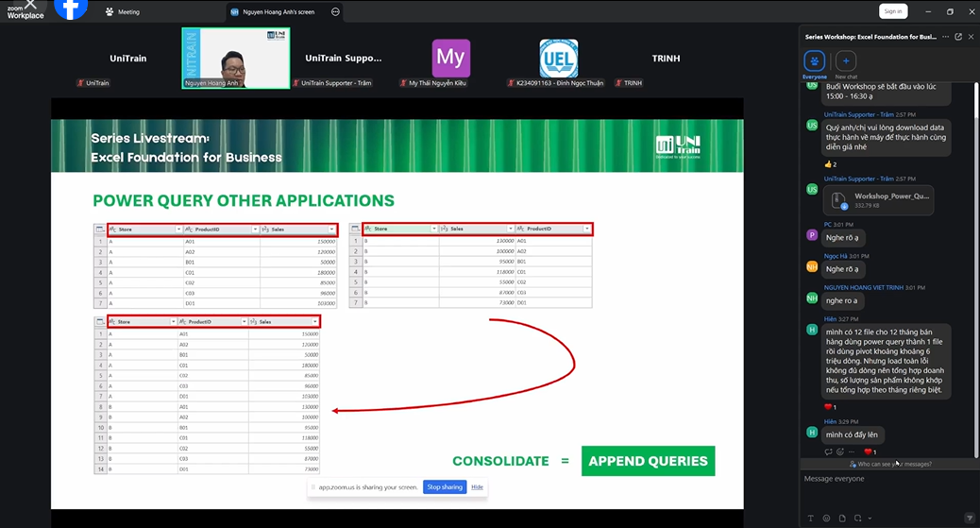Click table corner icon of bottom table
The width and height of the screenshot is (980, 528).
pyautogui.click(x=100, y=321)
